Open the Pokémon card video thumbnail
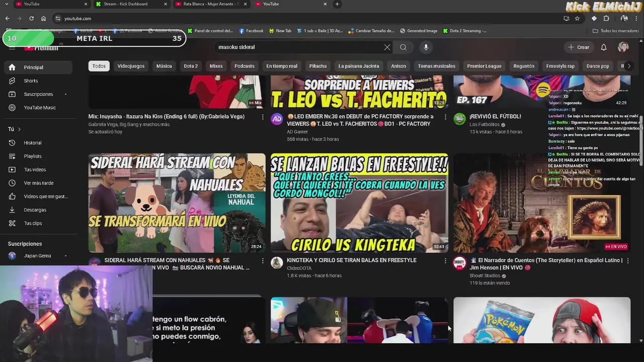The width and height of the screenshot is (644, 362). tap(542, 320)
